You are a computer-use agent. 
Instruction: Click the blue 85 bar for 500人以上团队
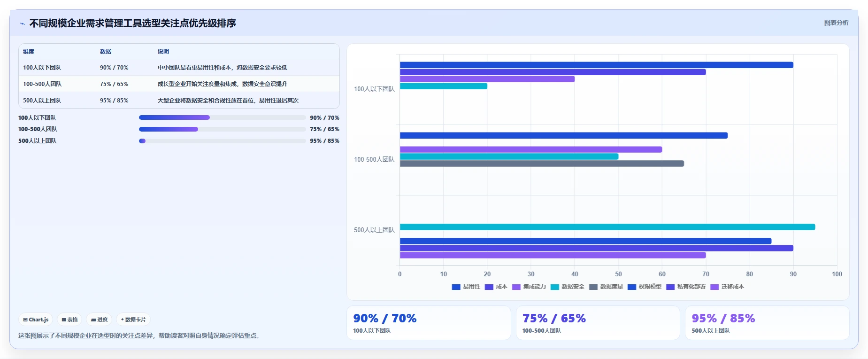click(x=586, y=241)
